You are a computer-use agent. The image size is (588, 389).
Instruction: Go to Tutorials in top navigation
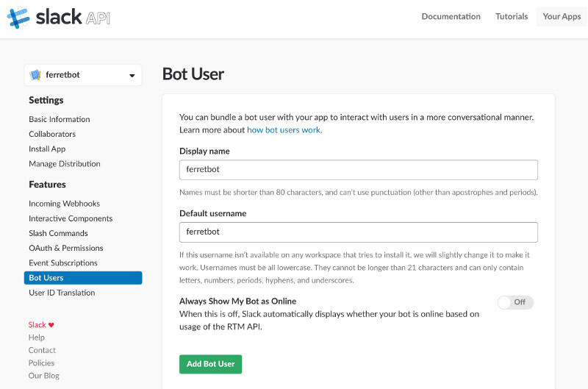click(512, 16)
